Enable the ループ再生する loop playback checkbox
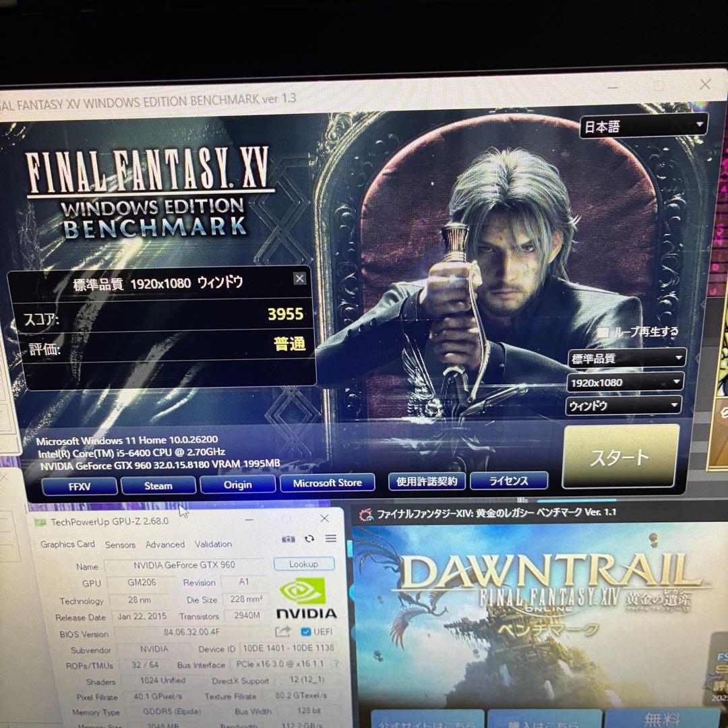The image size is (728, 728). click(603, 332)
